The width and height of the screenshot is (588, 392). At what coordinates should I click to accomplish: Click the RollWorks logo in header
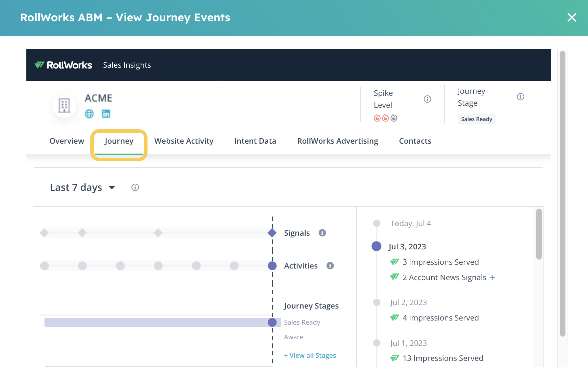point(64,65)
